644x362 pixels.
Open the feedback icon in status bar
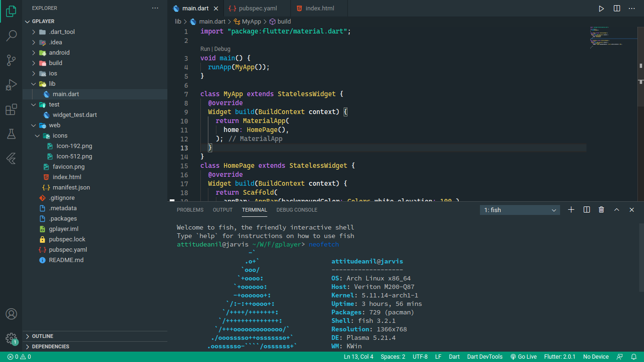click(619, 357)
